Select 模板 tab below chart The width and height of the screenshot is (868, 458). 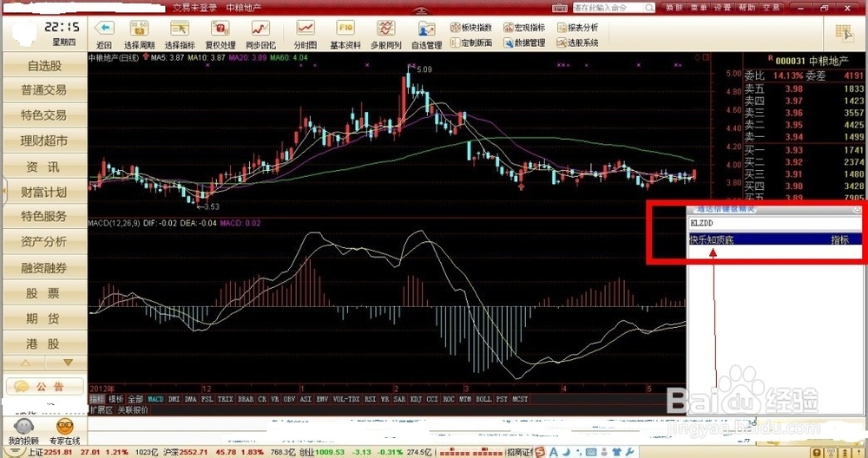pyautogui.click(x=116, y=399)
